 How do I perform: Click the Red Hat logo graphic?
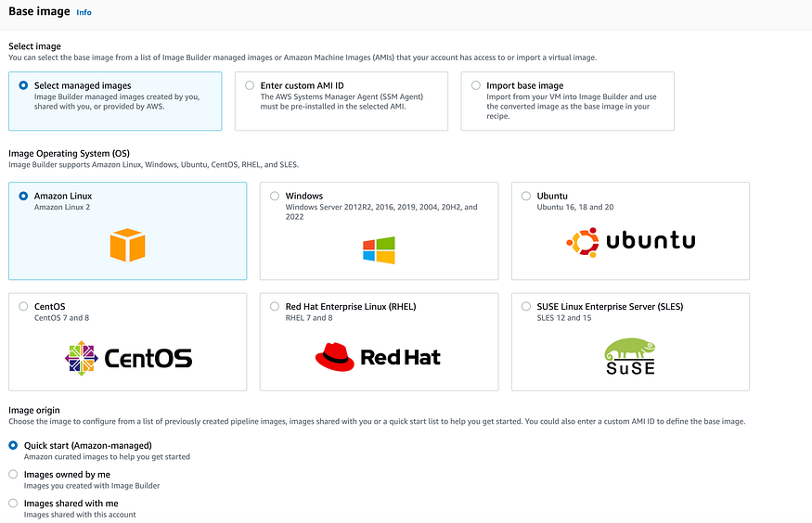pos(378,357)
